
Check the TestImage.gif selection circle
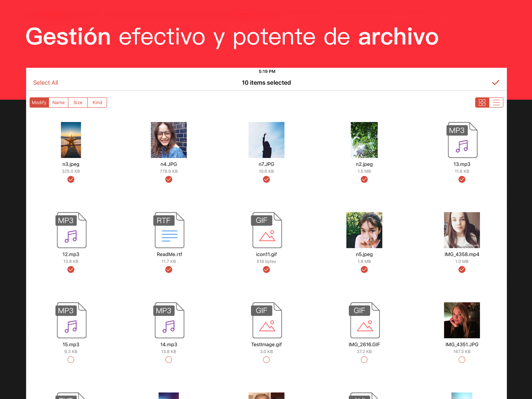pyautogui.click(x=266, y=359)
